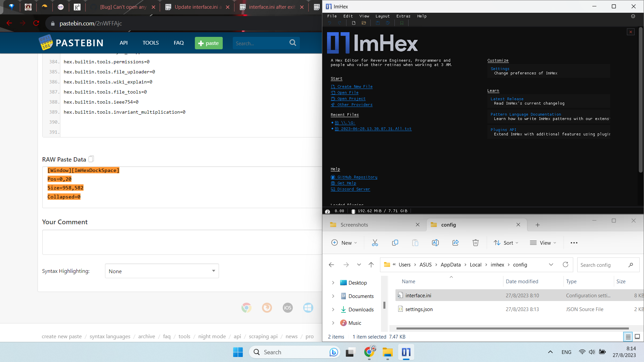Open the Extras menu in ImHex
Image resolution: width=644 pixels, height=362 pixels.
tap(403, 16)
